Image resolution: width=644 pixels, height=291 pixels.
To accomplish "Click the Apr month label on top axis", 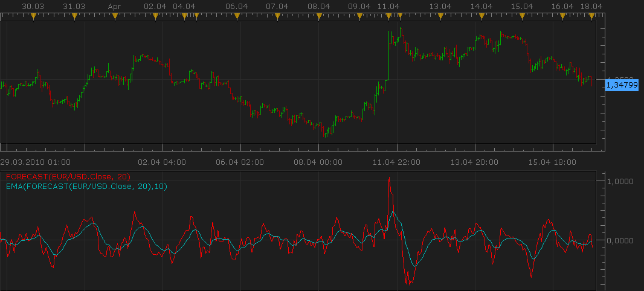I will [115, 7].
